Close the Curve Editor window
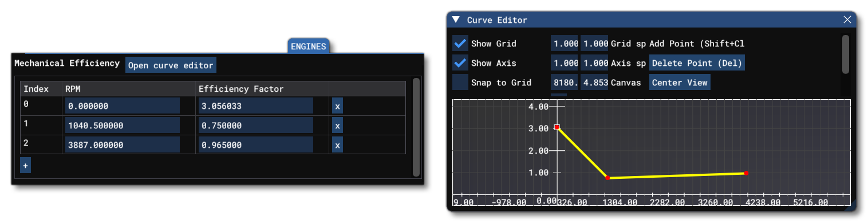Screen dimensions: 868x223 click(847, 19)
